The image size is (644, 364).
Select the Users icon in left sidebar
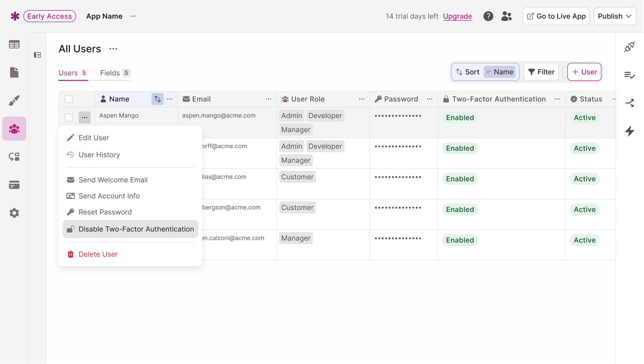(14, 129)
